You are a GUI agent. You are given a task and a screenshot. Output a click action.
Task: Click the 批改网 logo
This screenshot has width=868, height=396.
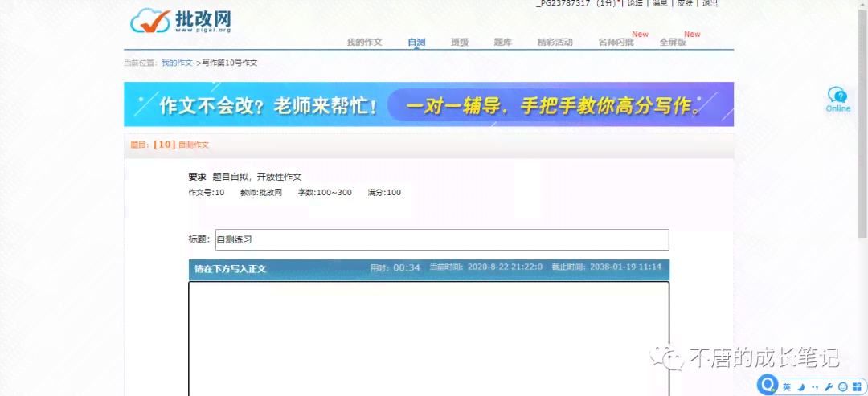[181, 20]
